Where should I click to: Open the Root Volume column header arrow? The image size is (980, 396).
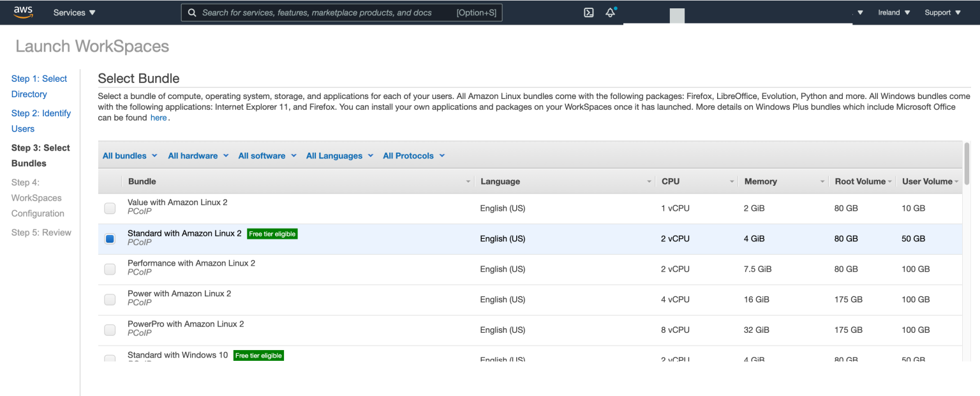click(890, 182)
